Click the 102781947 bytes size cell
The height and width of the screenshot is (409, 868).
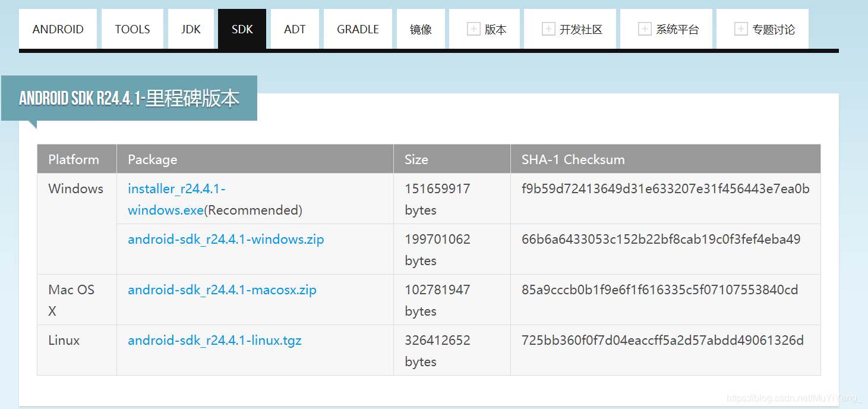click(452, 300)
